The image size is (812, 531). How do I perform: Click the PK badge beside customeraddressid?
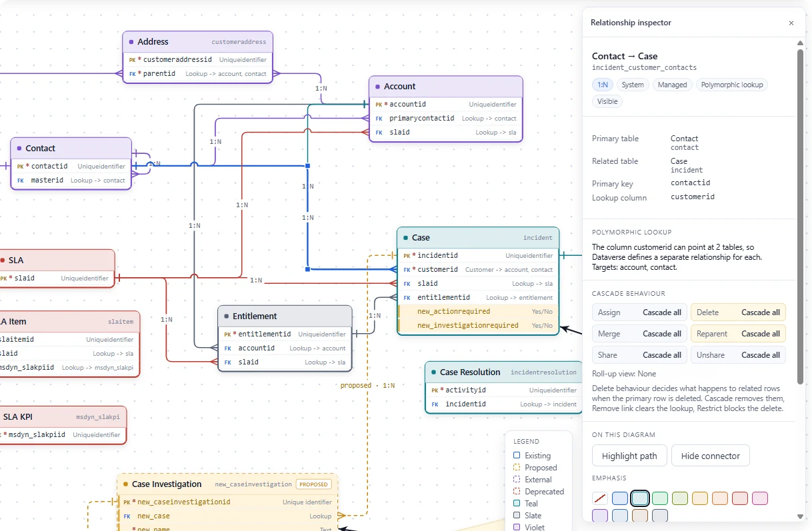(132, 60)
